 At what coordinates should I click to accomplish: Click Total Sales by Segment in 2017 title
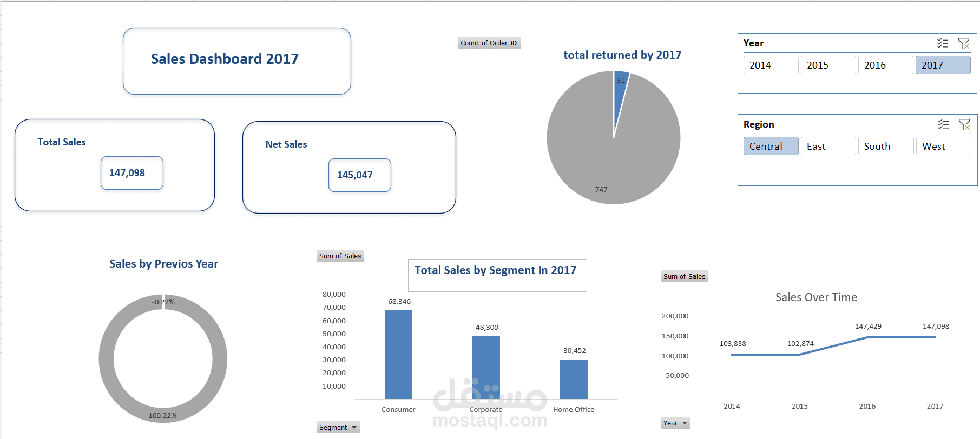[495, 270]
